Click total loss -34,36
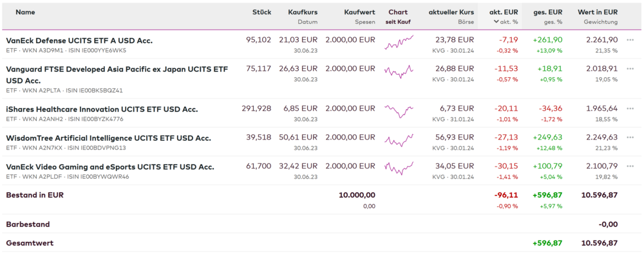 pos(551,109)
